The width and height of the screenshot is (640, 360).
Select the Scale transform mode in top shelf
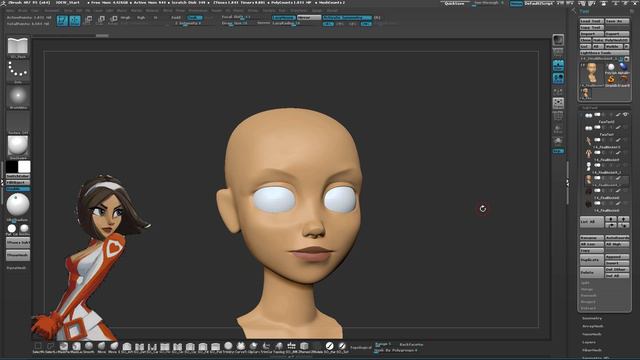(x=101, y=20)
